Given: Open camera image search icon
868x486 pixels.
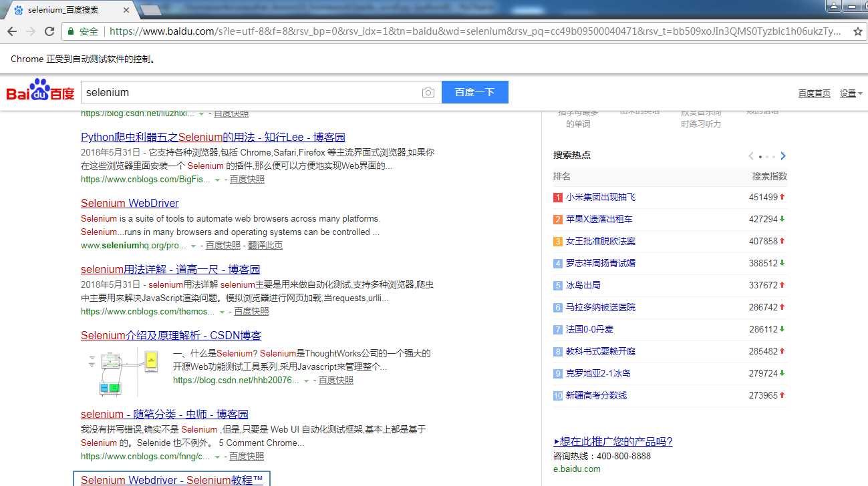Looking at the screenshot, I should (x=428, y=92).
